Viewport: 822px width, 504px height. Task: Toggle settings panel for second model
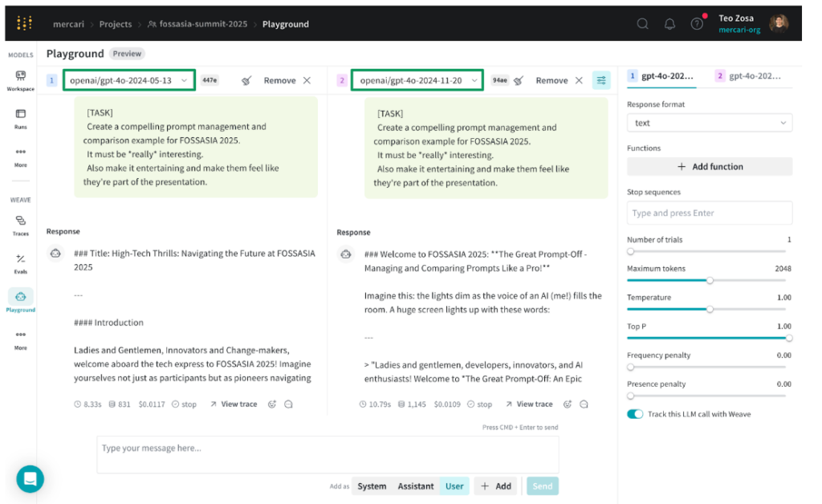pyautogui.click(x=601, y=80)
